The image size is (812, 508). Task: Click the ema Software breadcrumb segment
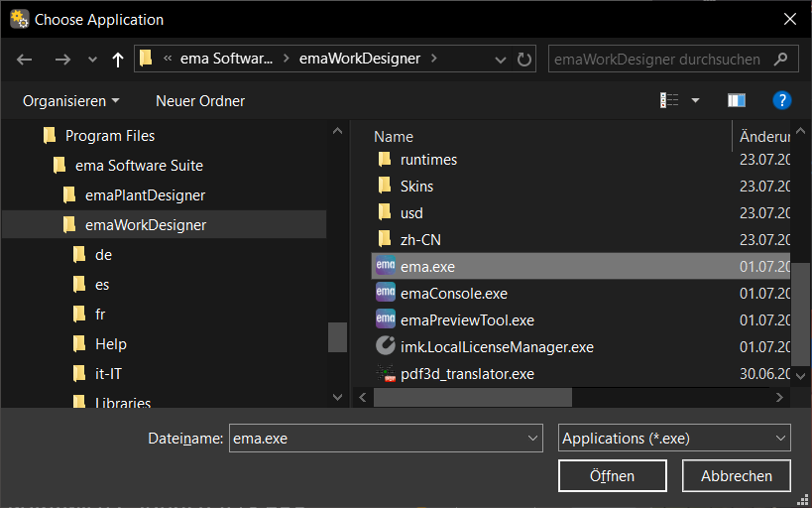226,59
